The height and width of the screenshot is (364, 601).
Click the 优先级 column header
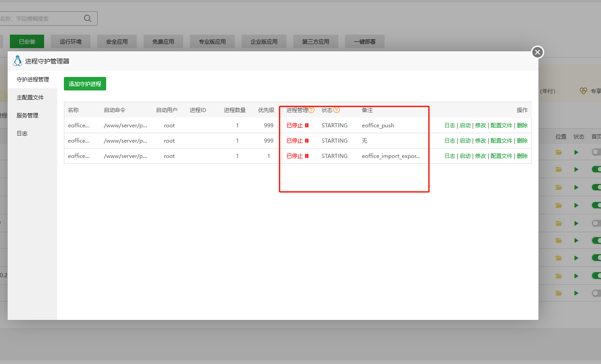[x=266, y=110]
